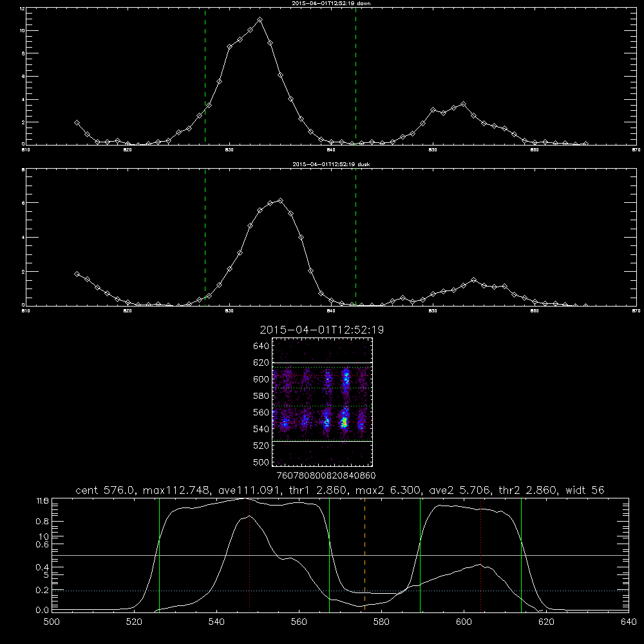Click x-axis label 620 of the lowest plot
Screen dimensions: 644x644
[x=546, y=622]
